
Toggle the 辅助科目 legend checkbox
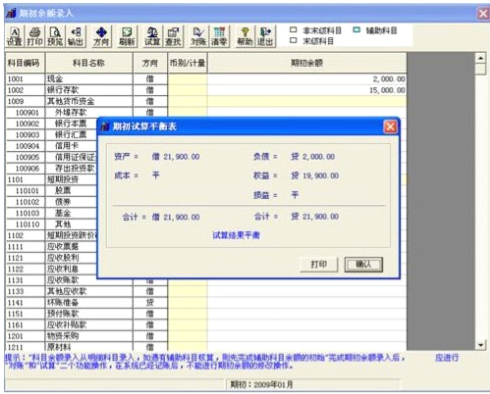click(x=356, y=30)
